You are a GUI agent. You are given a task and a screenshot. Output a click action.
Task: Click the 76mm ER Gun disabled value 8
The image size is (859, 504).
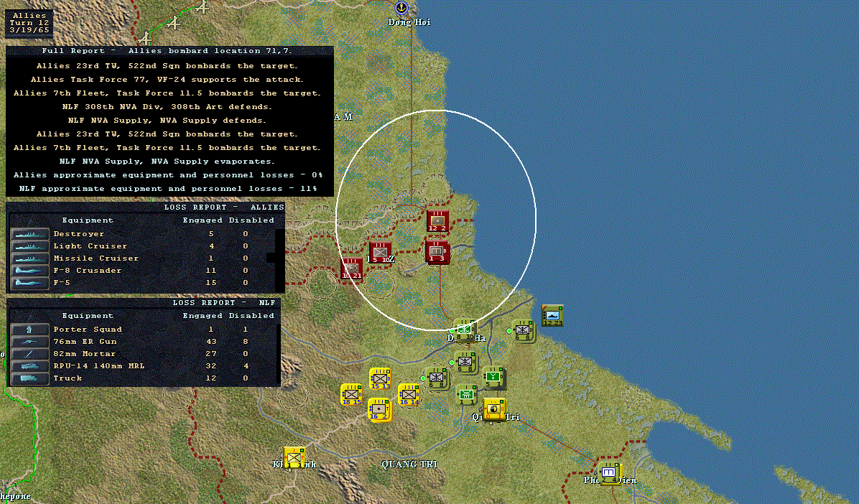point(246,341)
